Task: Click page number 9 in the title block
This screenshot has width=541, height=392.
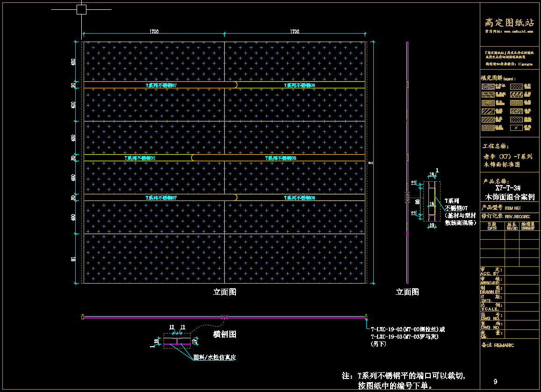Action: tap(495, 382)
